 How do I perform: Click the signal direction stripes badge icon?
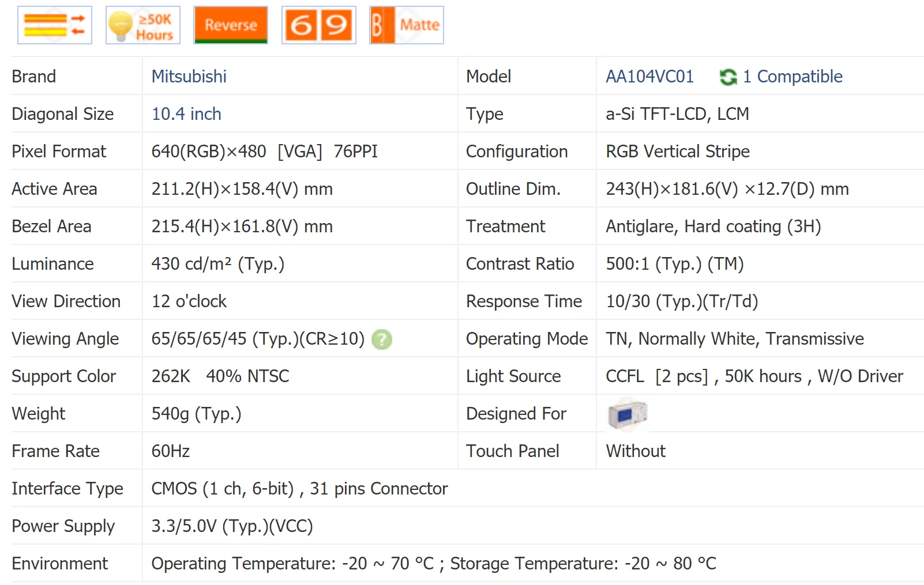click(x=55, y=25)
